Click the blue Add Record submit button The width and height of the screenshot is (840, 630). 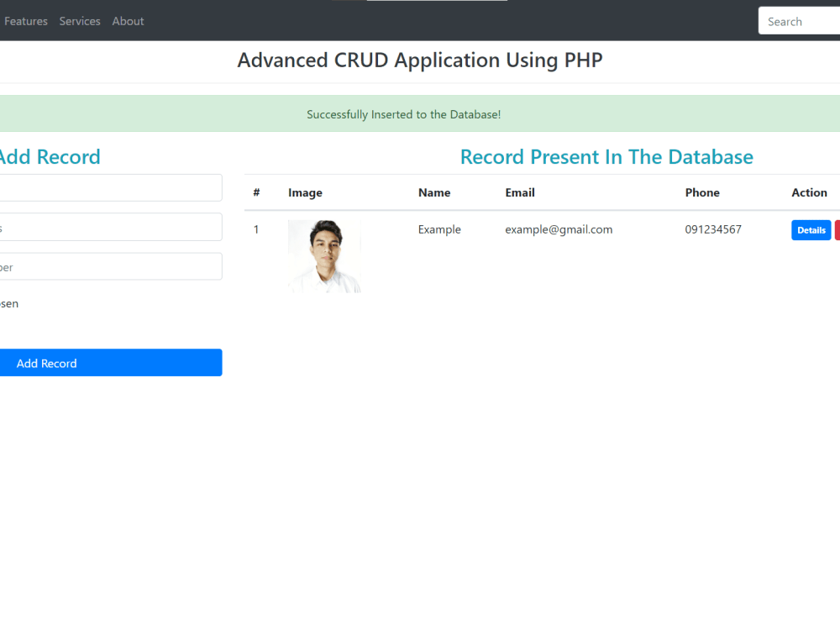[x=111, y=362]
